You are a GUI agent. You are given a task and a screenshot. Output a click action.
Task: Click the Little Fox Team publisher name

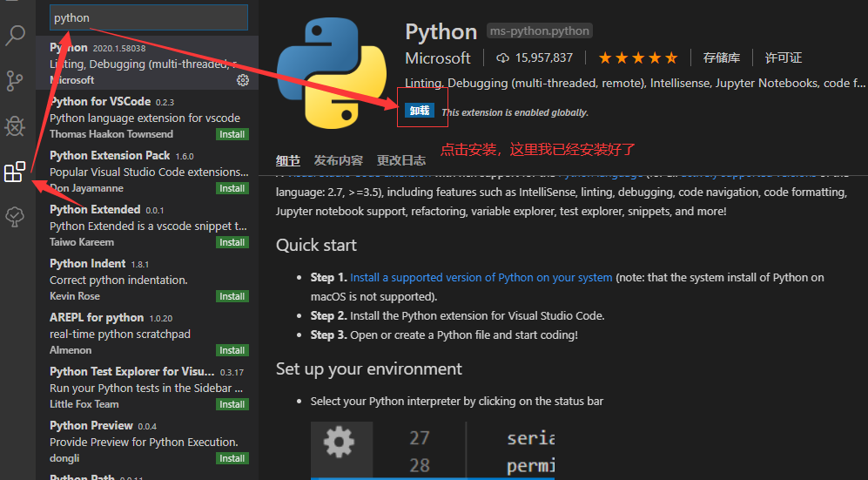point(84,404)
